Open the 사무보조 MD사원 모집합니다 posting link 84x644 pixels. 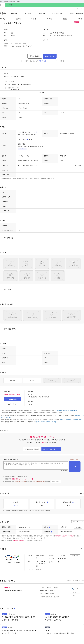[x=13, y=591]
